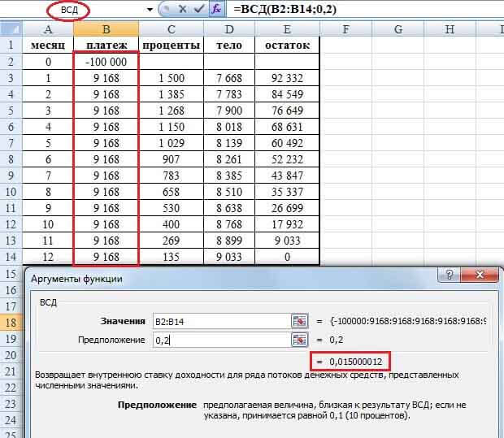Click range selector icon beside Предположение field
Image resolution: width=504 pixels, height=438 pixels.
pyautogui.click(x=299, y=340)
